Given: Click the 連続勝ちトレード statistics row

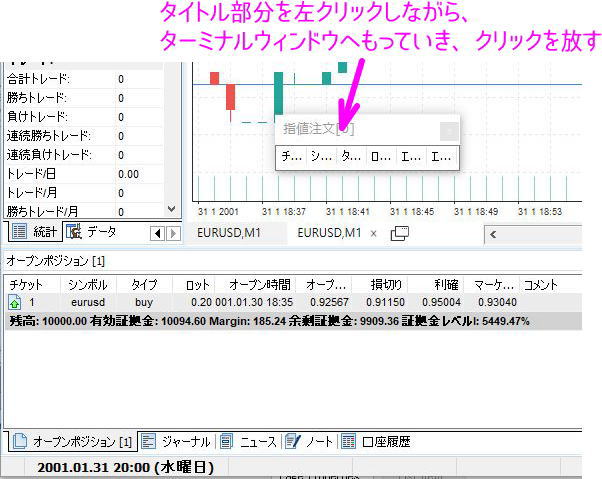Looking at the screenshot, I should 84,136.
